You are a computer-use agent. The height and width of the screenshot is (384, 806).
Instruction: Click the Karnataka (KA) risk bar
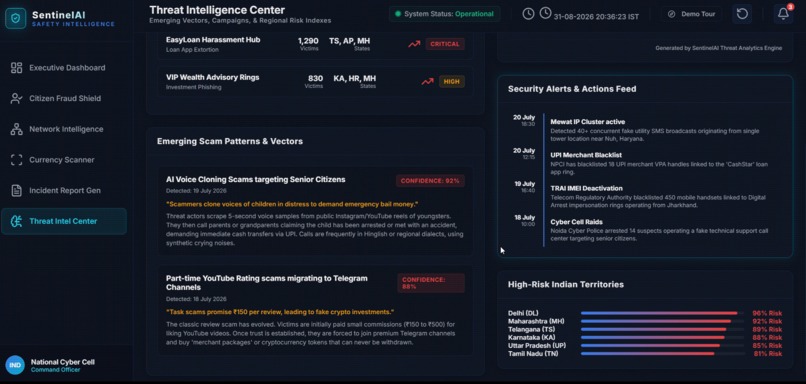click(x=662, y=338)
